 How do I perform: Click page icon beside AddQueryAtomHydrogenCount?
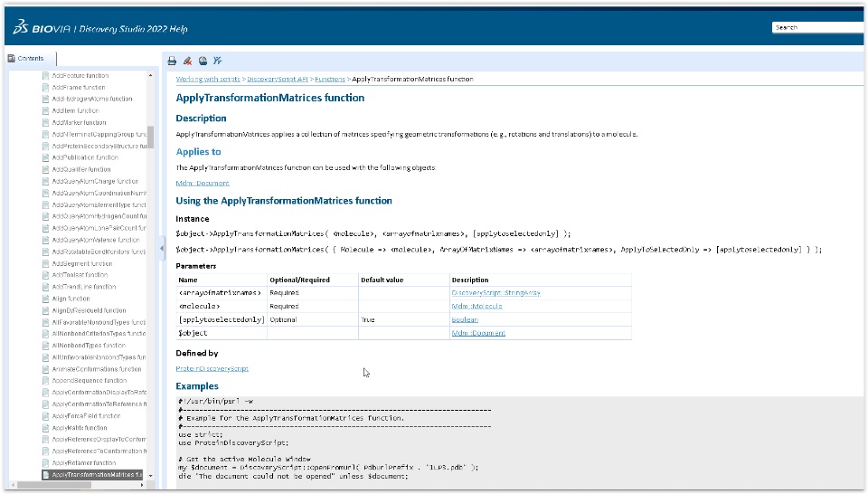point(46,216)
